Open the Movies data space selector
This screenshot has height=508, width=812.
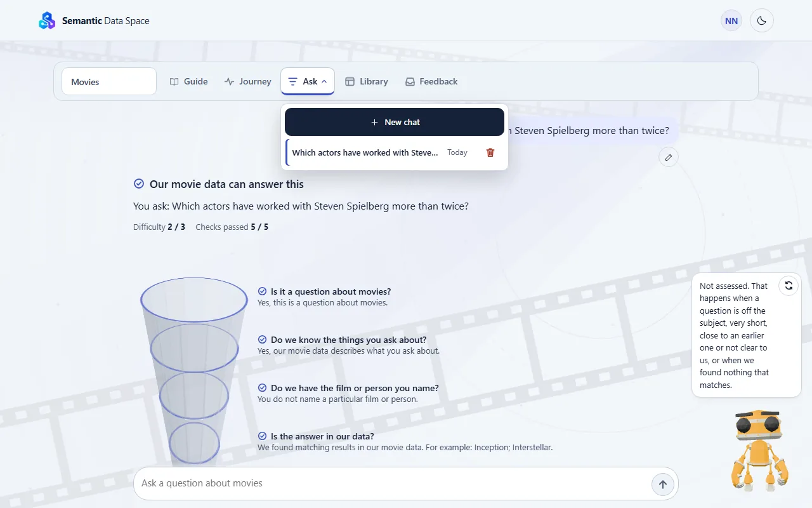[109, 81]
